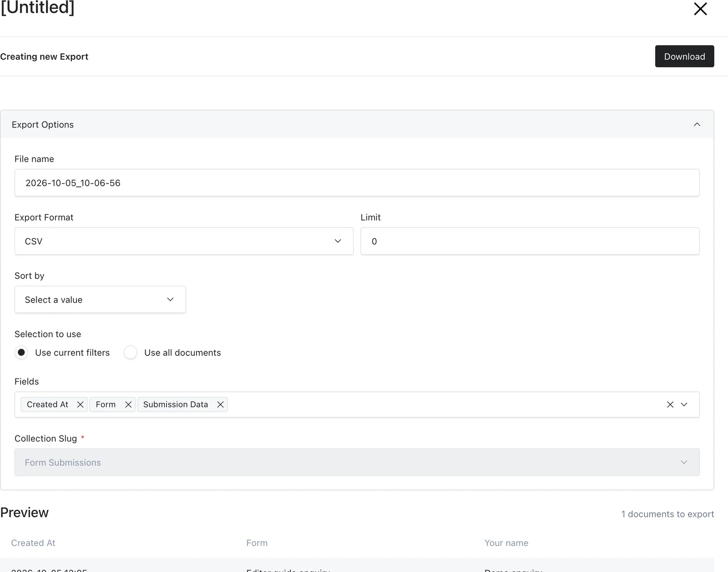Image resolution: width=728 pixels, height=572 pixels.
Task: Focus the Limit input field
Action: 530,241
